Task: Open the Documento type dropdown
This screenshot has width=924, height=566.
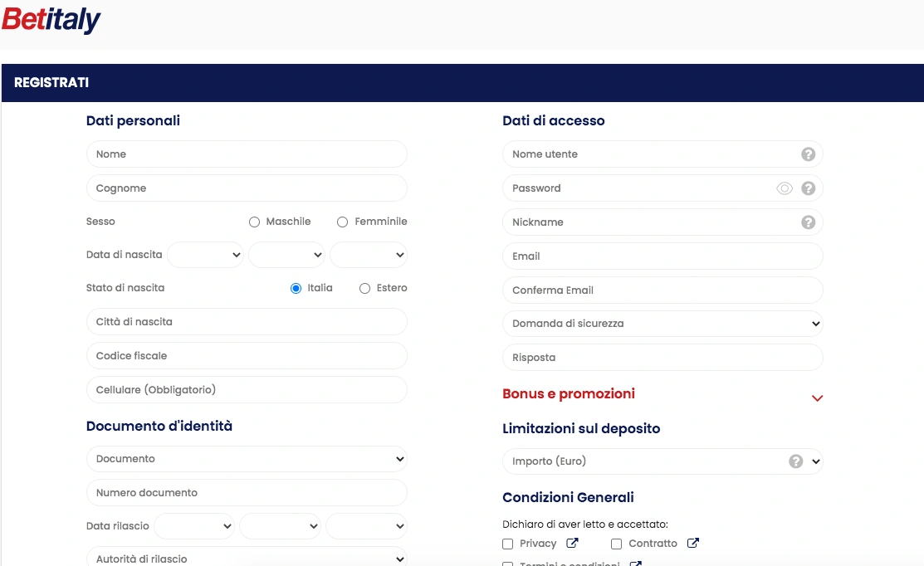Action: tap(247, 459)
